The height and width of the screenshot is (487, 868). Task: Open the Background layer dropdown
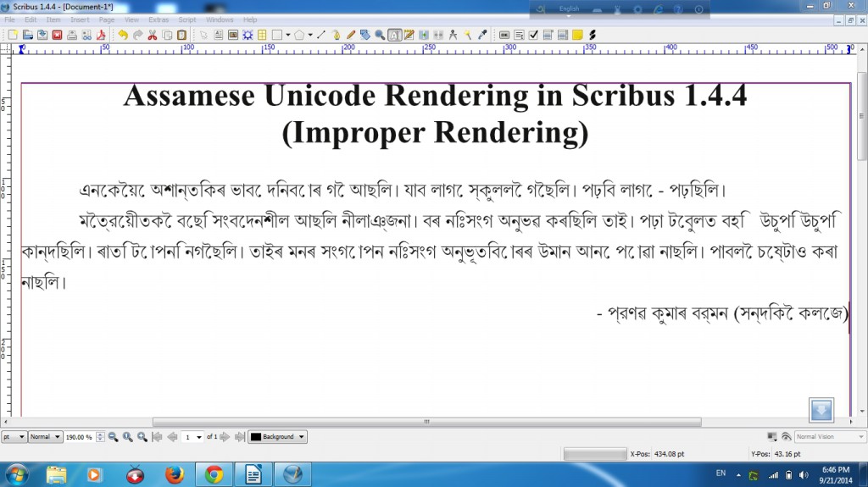[x=277, y=437]
